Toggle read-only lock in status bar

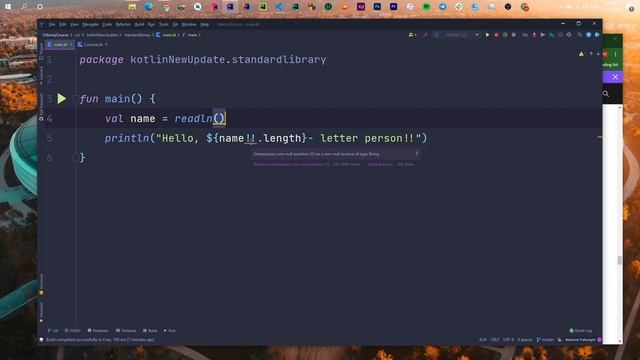pyautogui.click(x=559, y=340)
